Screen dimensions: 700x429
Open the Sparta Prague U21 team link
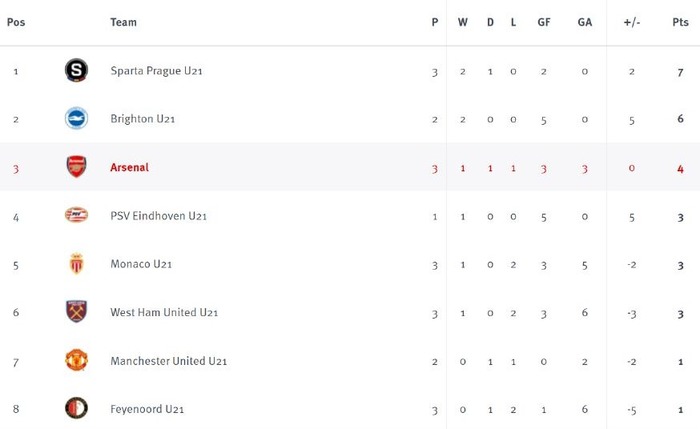(x=156, y=71)
